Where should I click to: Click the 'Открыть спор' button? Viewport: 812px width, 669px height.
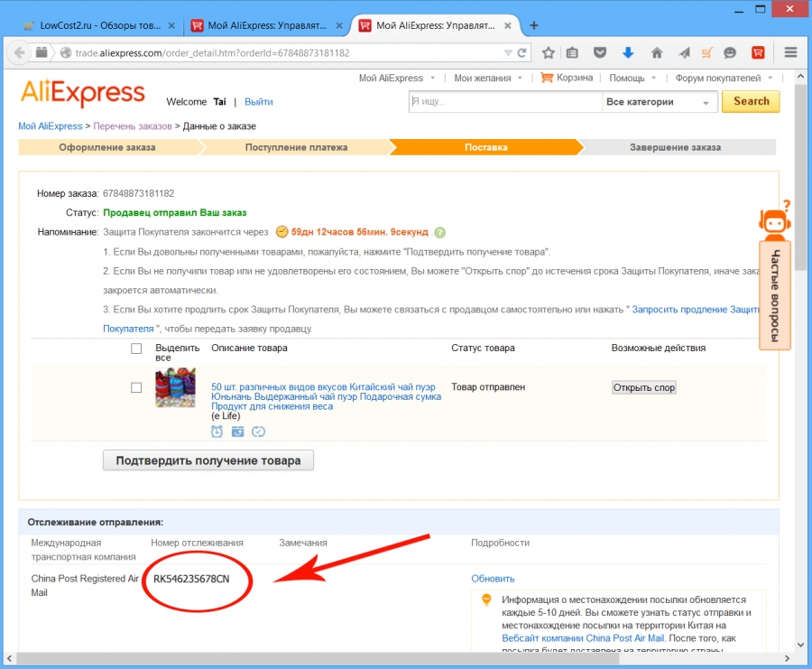(x=644, y=387)
